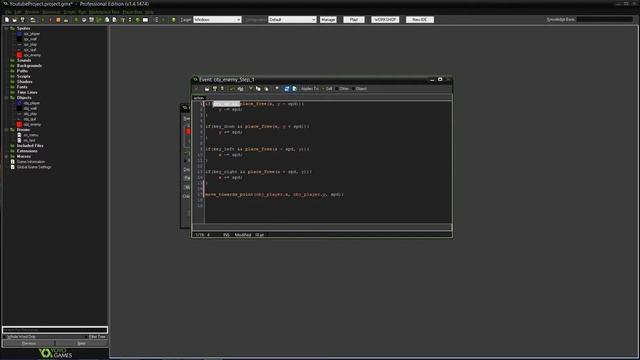640x360 pixels.
Task: Click the resource tree search field
Action: click(55, 330)
